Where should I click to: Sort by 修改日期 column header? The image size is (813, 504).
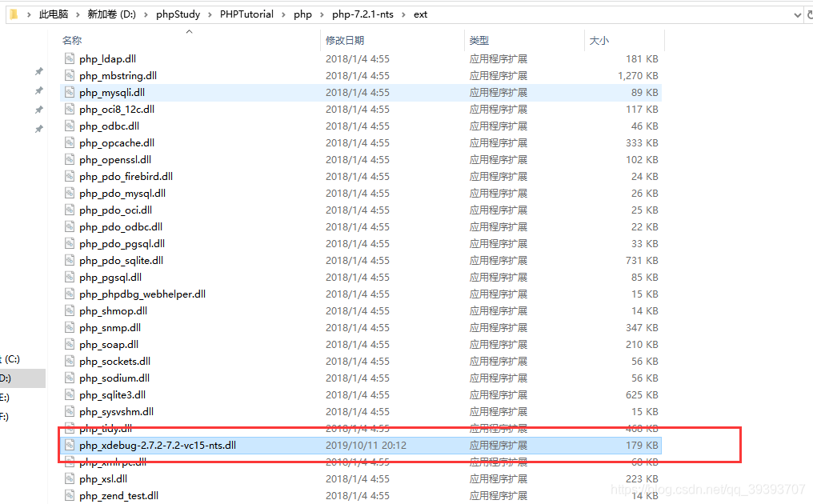pos(345,41)
